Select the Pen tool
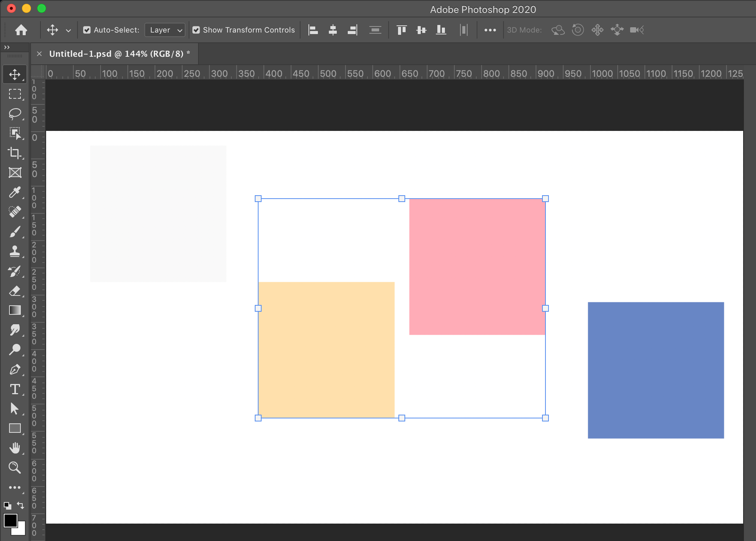This screenshot has height=541, width=756. pos(15,370)
